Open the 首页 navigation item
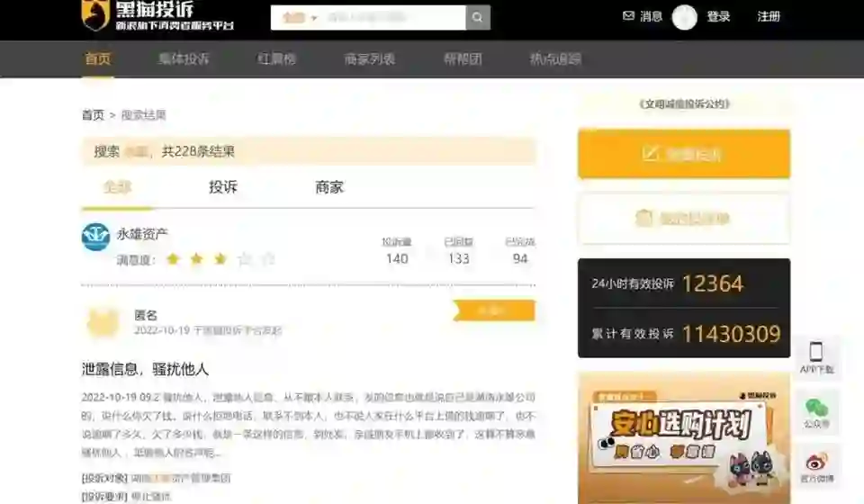 [x=98, y=58]
